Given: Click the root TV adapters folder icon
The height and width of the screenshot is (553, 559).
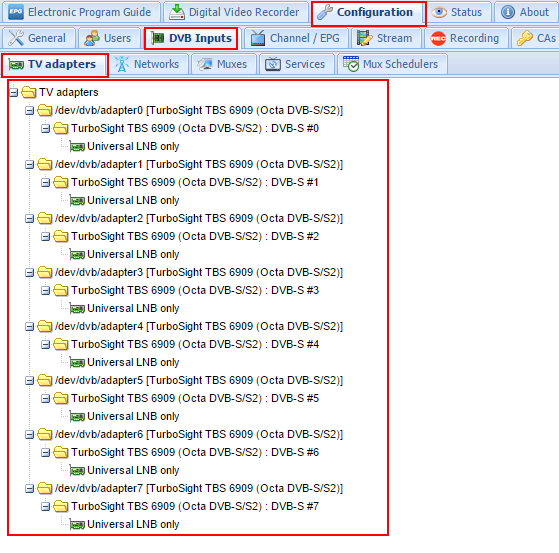Looking at the screenshot, I should coord(29,92).
